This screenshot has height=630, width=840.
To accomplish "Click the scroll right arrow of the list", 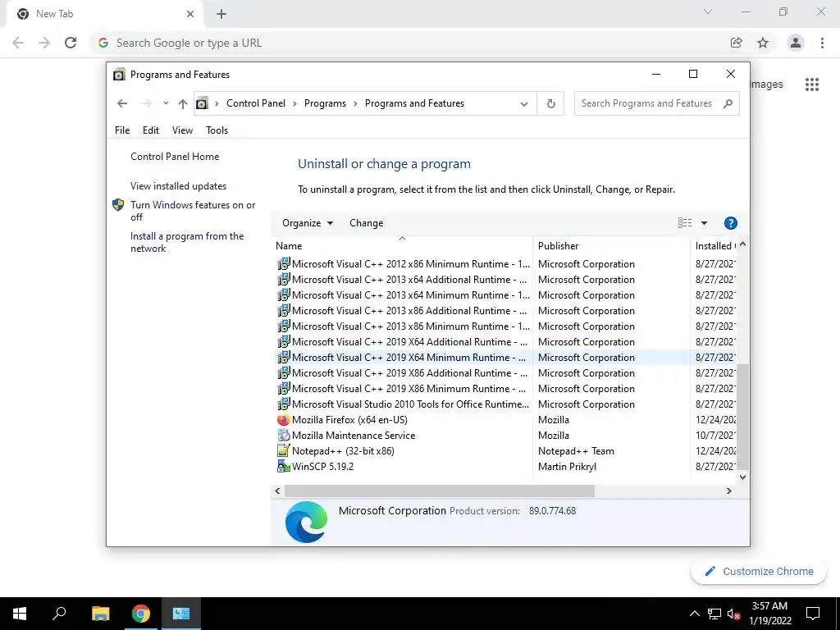I will pyautogui.click(x=728, y=491).
